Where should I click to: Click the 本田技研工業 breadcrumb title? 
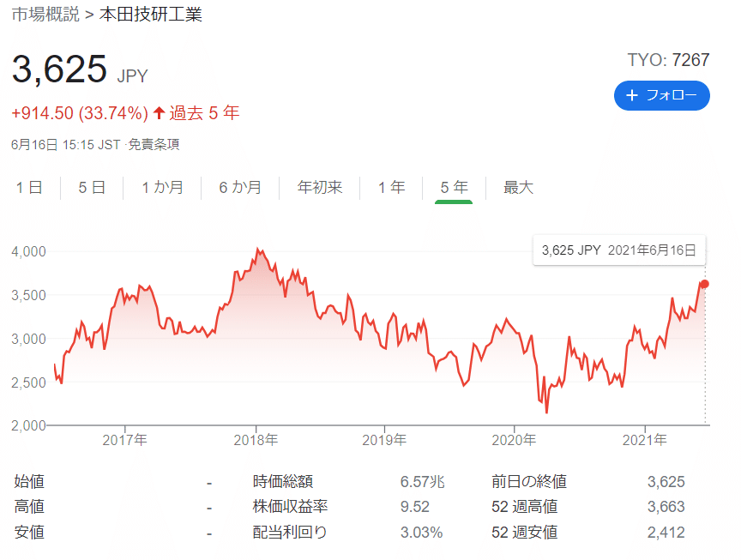pyautogui.click(x=151, y=15)
